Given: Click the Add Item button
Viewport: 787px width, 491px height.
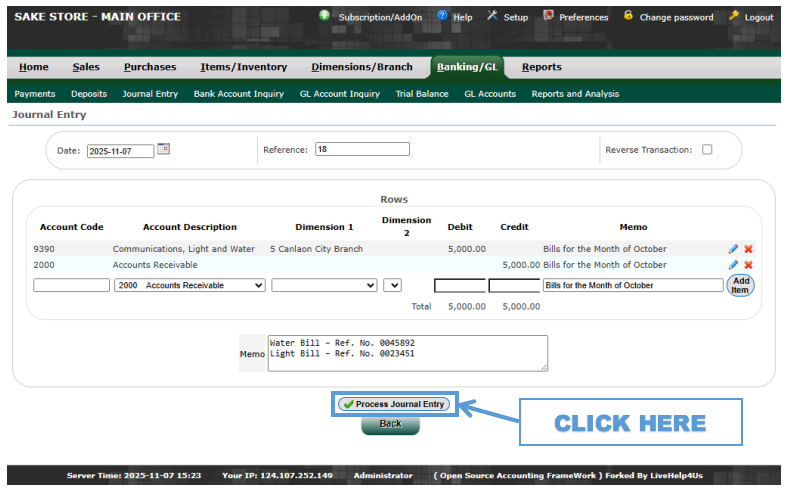Looking at the screenshot, I should point(740,285).
